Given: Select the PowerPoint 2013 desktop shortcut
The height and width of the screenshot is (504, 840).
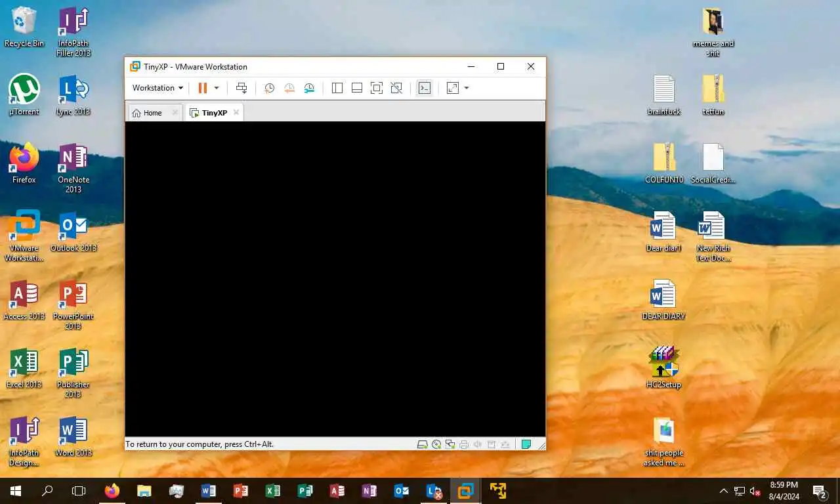Looking at the screenshot, I should pos(73,304).
